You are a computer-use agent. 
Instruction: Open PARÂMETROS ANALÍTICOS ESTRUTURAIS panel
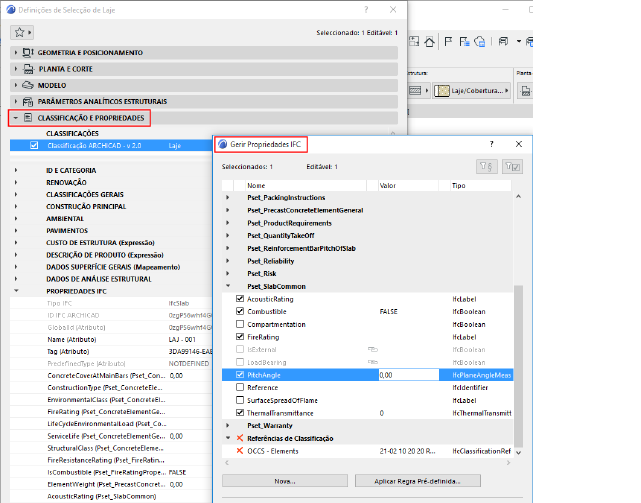coord(204,101)
